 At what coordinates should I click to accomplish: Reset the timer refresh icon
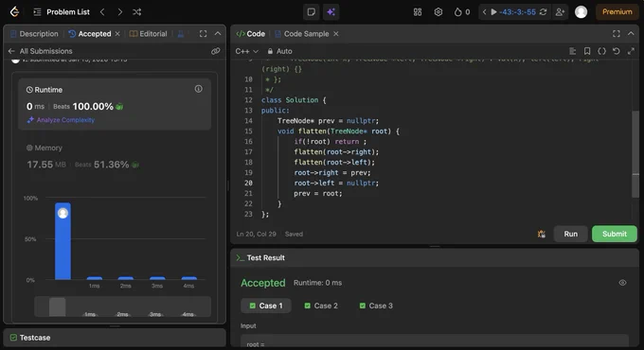click(543, 12)
